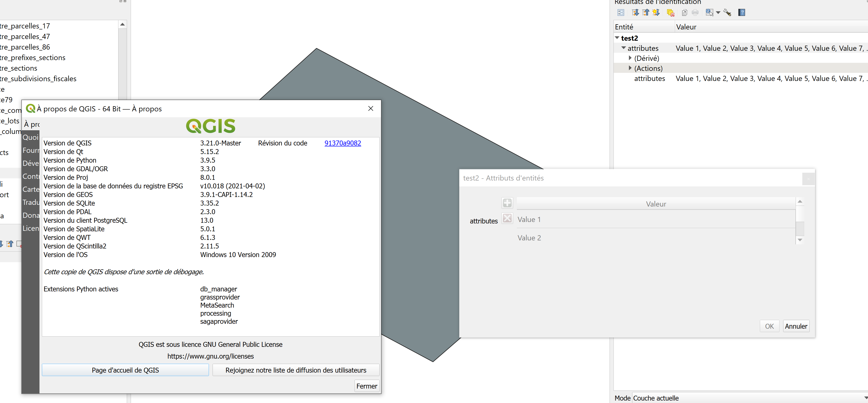Print the selected HTML response
Screen dimensions: 868x403
[x=695, y=13]
